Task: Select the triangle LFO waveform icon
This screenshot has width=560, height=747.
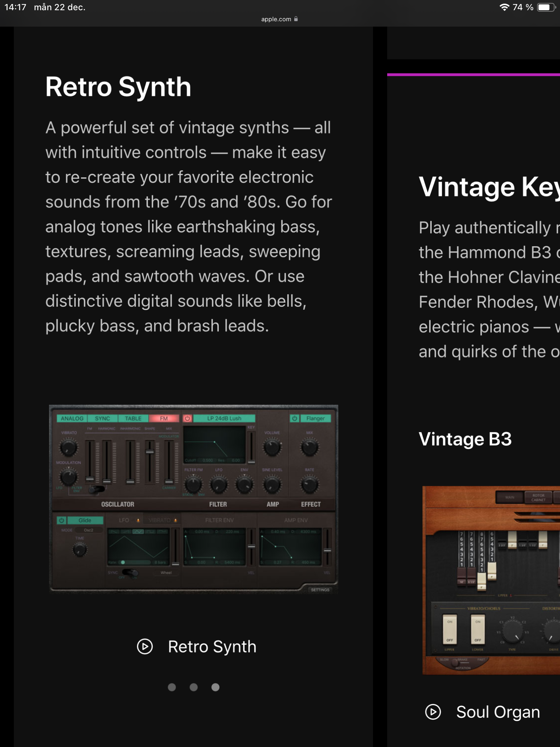Action: [138, 531]
